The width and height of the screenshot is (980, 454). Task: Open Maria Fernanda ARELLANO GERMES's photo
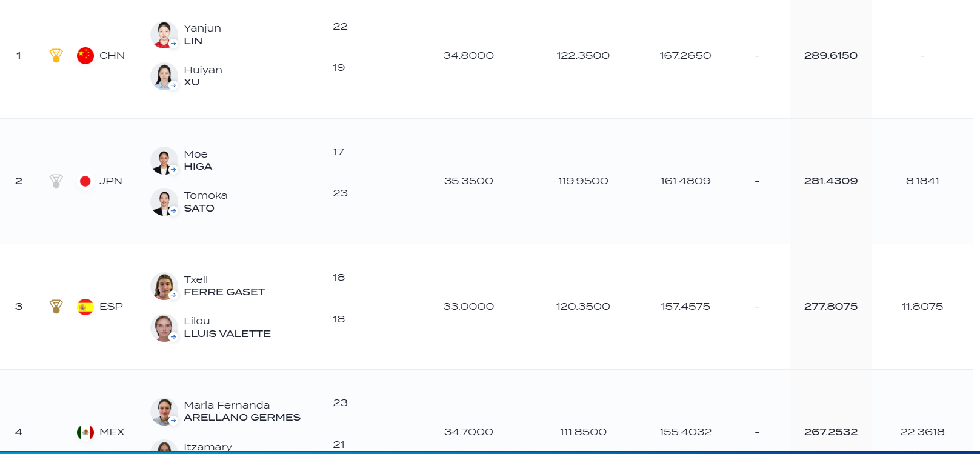click(164, 411)
